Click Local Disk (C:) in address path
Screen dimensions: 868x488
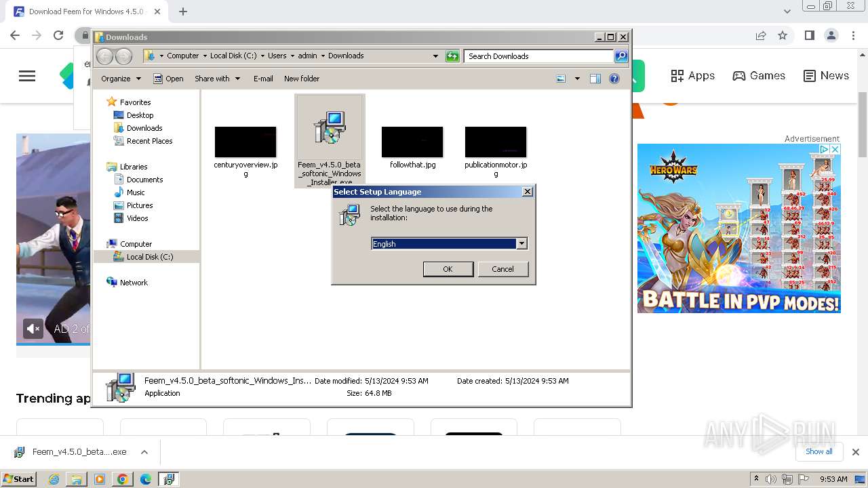tap(233, 56)
